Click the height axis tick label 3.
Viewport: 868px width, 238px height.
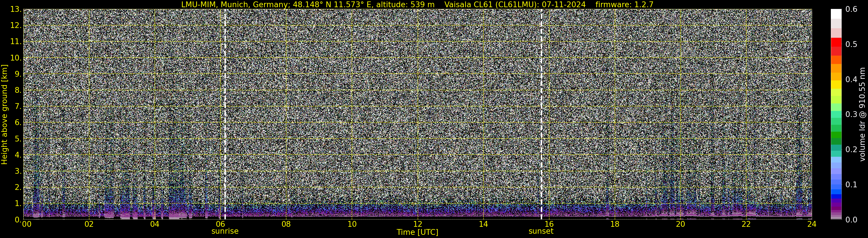point(18,171)
